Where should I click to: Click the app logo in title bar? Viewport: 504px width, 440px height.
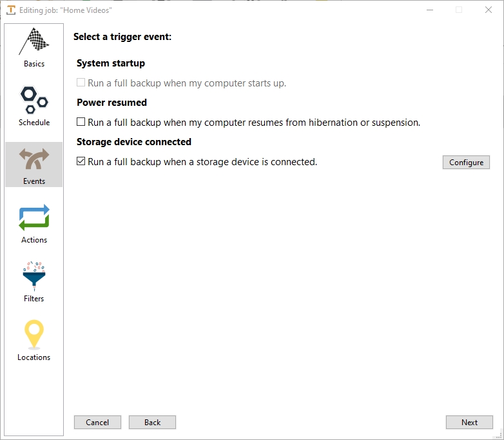(11, 10)
